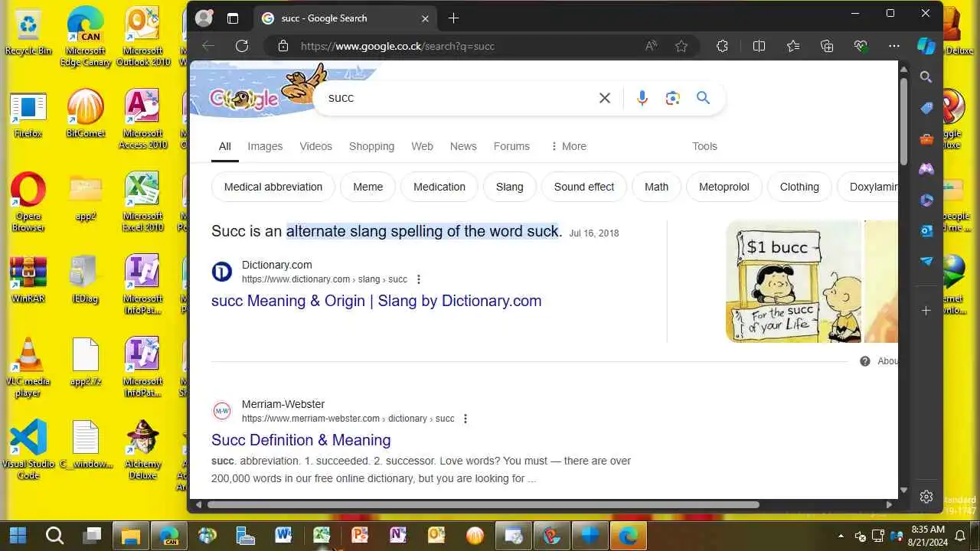
Task: Open Word from the taskbar
Action: point(283,535)
